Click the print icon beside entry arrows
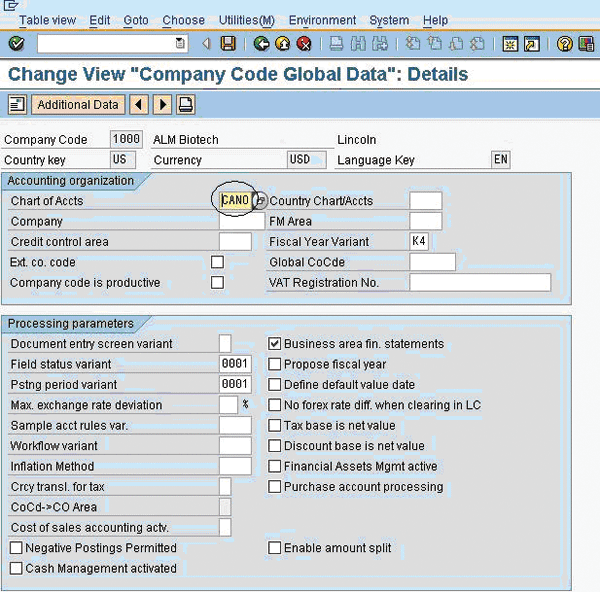 186,105
